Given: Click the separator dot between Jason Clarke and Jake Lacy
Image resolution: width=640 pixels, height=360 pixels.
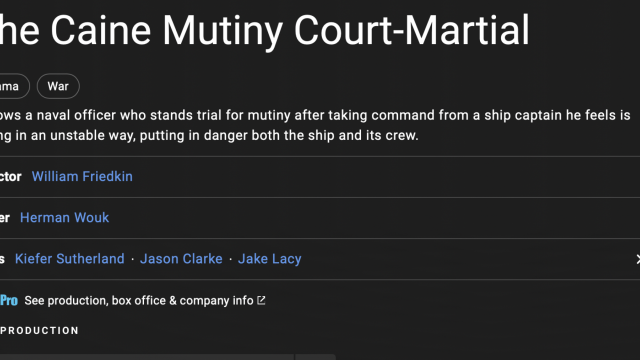Looking at the screenshot, I should [231, 259].
